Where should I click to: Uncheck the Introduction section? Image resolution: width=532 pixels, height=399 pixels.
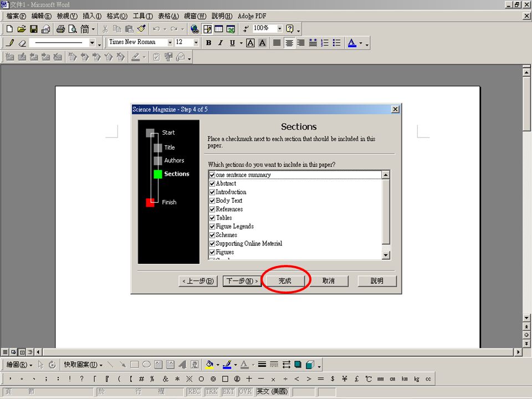212,192
